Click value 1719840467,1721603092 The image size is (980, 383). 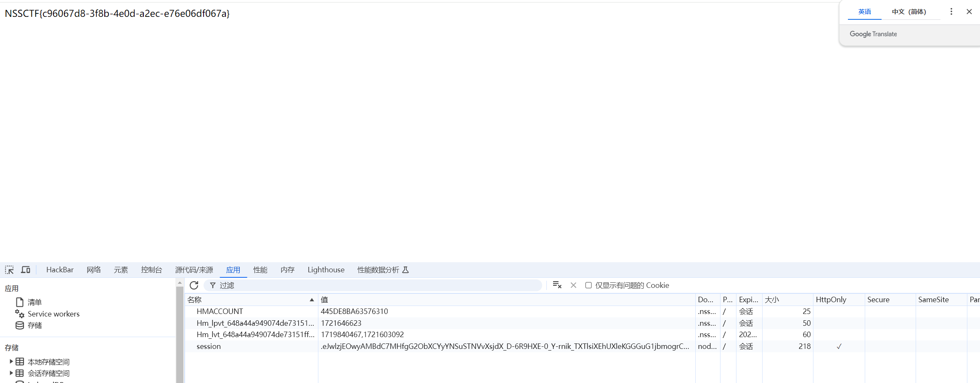pyautogui.click(x=362, y=335)
